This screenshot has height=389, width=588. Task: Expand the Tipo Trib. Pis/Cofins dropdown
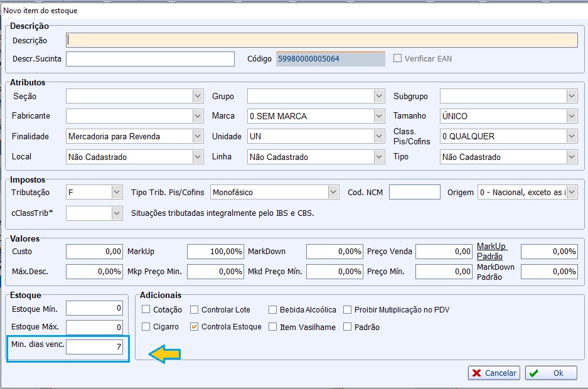tap(333, 192)
